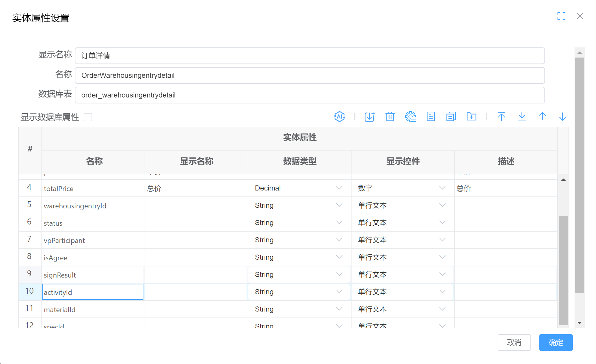Viewport: 596px width, 364px height.
Task: Click the 数据库表 input field
Action: (309, 95)
